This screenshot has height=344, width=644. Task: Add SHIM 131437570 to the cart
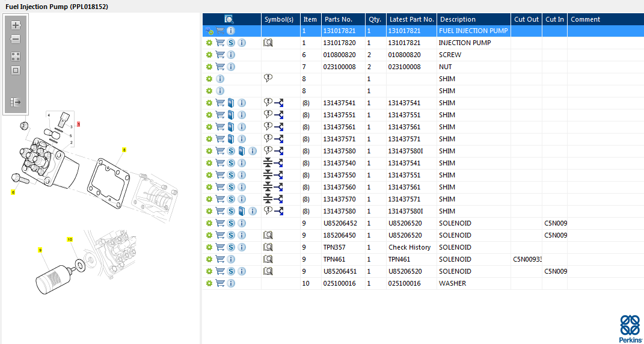pyautogui.click(x=220, y=199)
